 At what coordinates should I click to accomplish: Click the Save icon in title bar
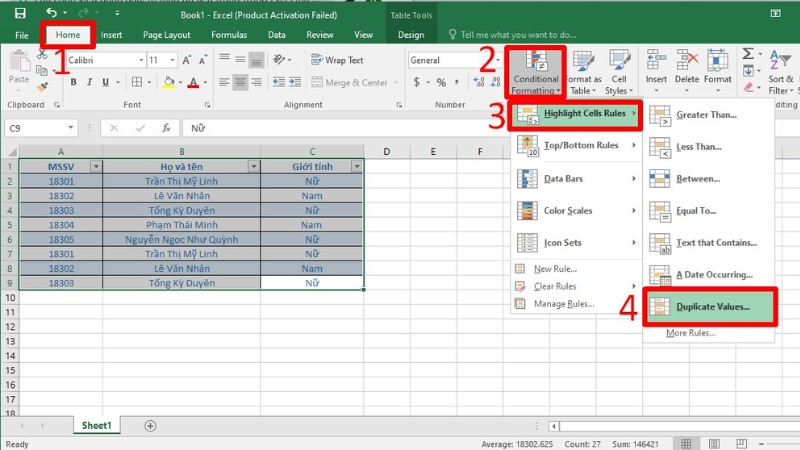20,13
